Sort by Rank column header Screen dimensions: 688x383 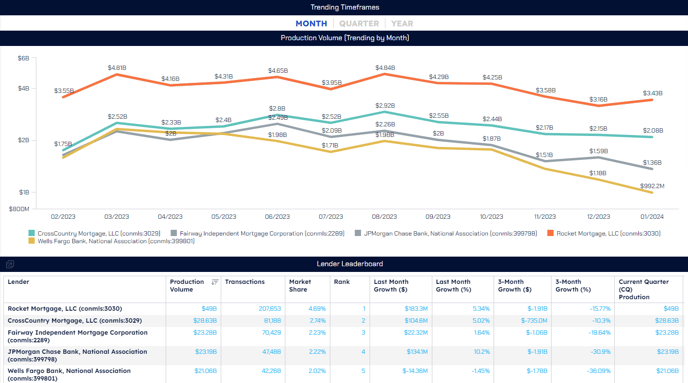point(342,282)
